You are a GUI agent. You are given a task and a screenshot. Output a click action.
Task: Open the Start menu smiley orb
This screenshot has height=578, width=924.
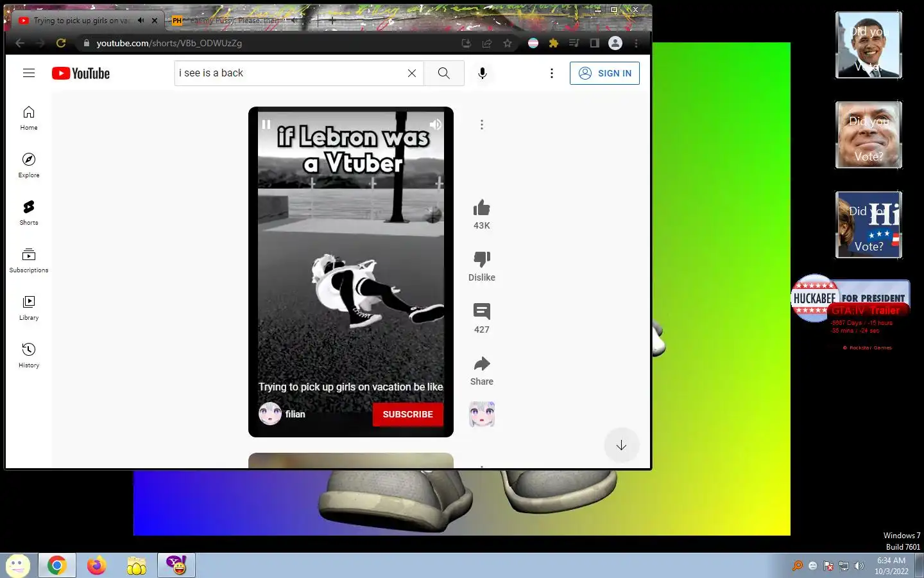tap(17, 565)
